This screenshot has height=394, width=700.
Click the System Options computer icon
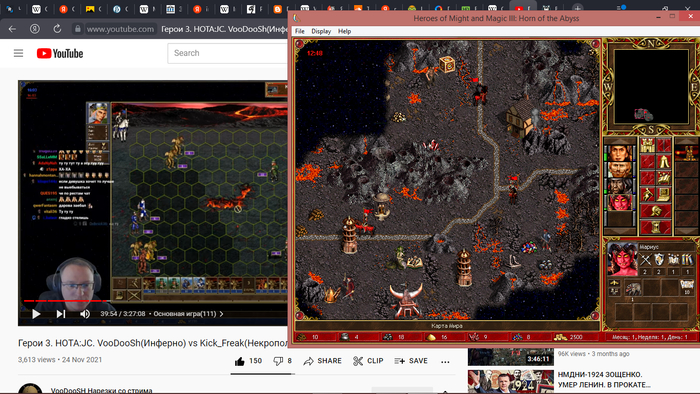coord(664,194)
